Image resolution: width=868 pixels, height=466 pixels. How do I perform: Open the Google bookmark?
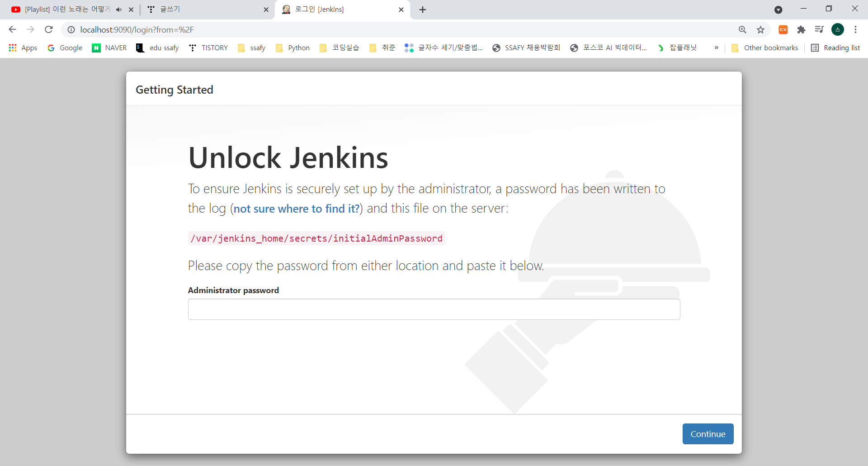tap(65, 48)
